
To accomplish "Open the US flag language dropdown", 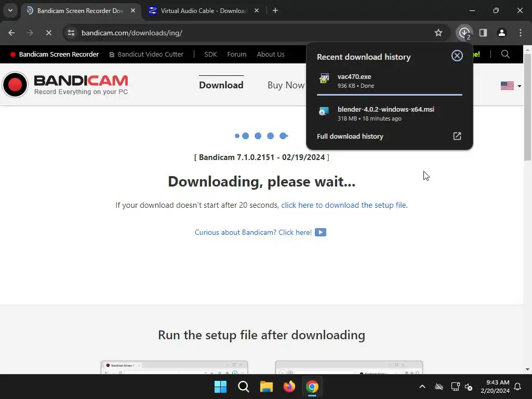I will pos(511,86).
